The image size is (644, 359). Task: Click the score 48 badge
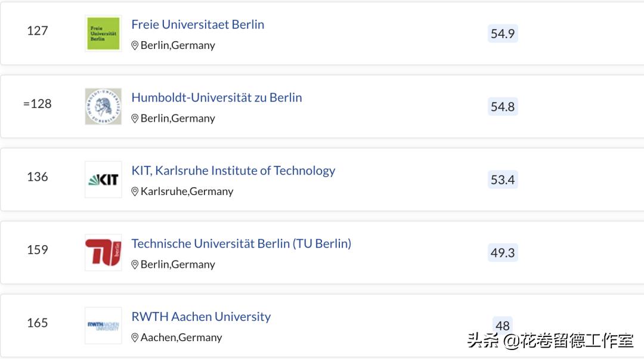pyautogui.click(x=502, y=325)
